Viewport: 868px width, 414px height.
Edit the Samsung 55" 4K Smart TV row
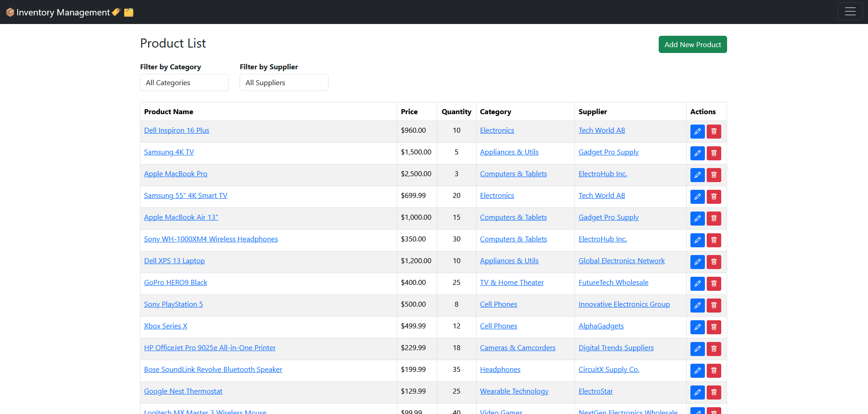tap(697, 197)
